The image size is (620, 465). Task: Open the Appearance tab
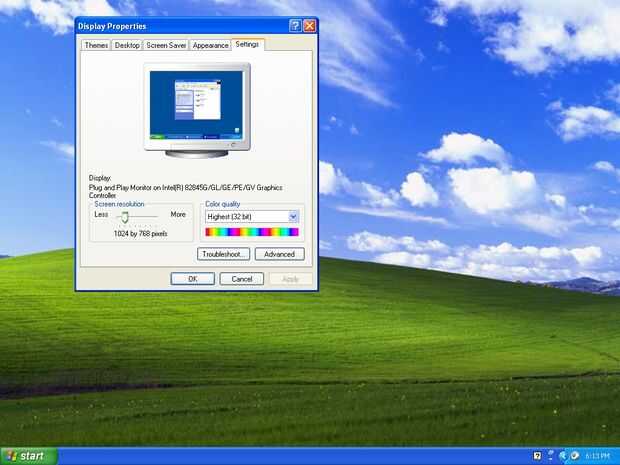click(210, 45)
